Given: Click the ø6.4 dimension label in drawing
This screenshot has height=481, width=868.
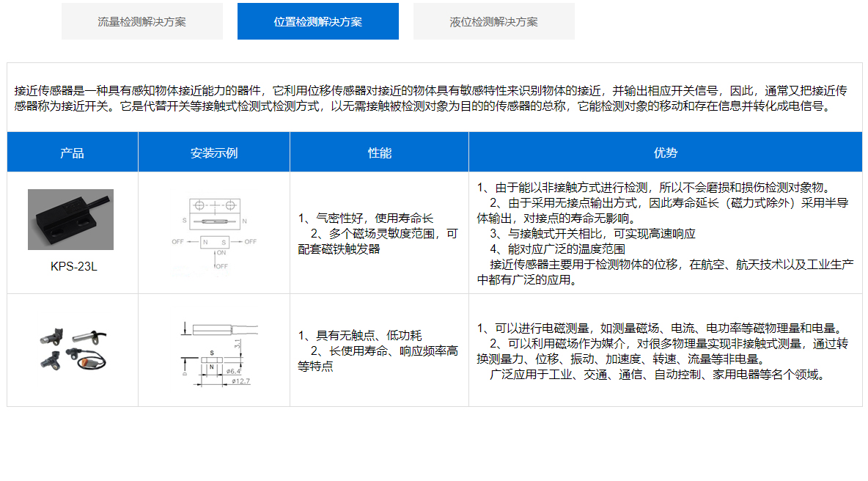Looking at the screenshot, I should (235, 371).
